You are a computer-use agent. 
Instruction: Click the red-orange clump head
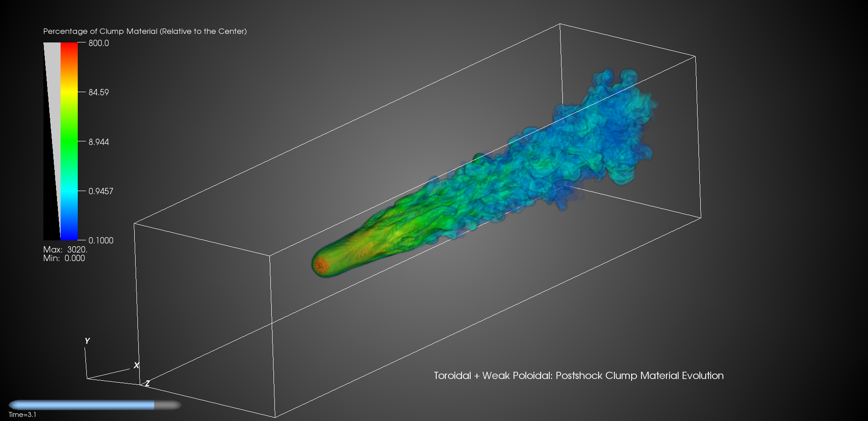click(x=322, y=265)
